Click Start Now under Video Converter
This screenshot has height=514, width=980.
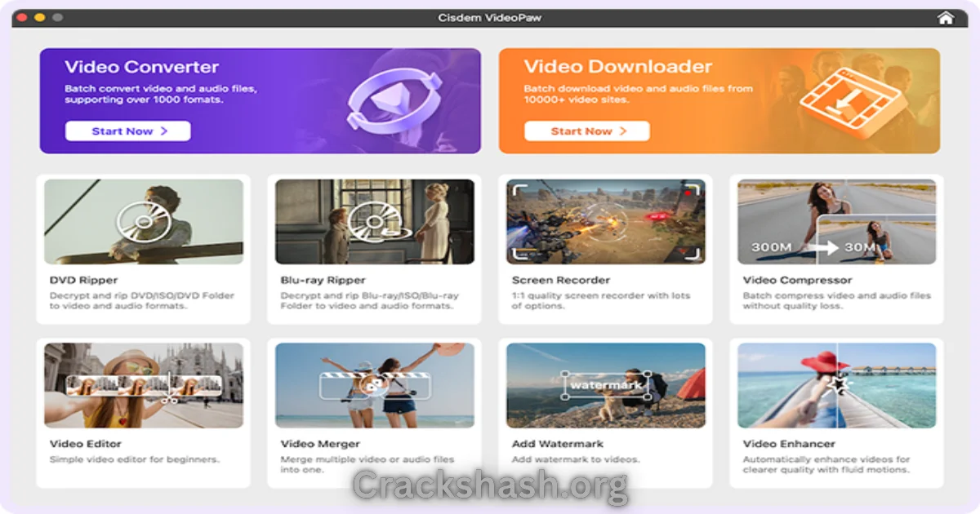tap(128, 131)
